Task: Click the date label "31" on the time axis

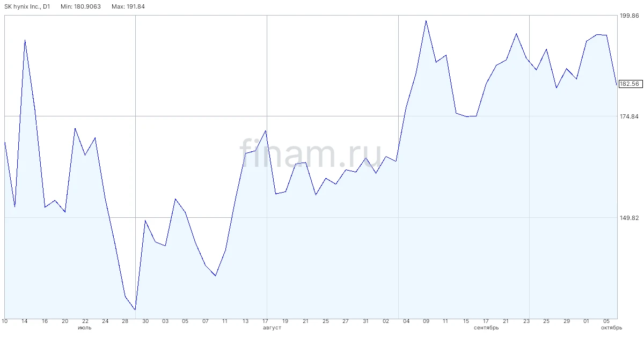Action: [366, 321]
